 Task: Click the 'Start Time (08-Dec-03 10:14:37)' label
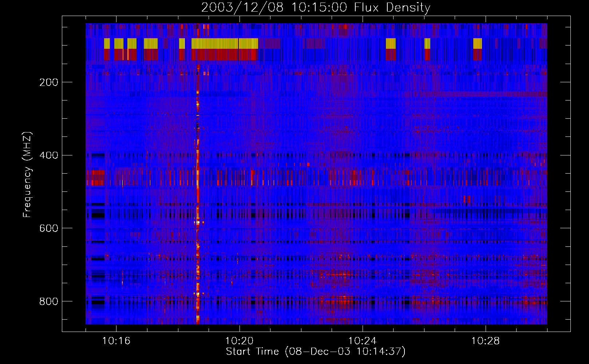[316, 352]
